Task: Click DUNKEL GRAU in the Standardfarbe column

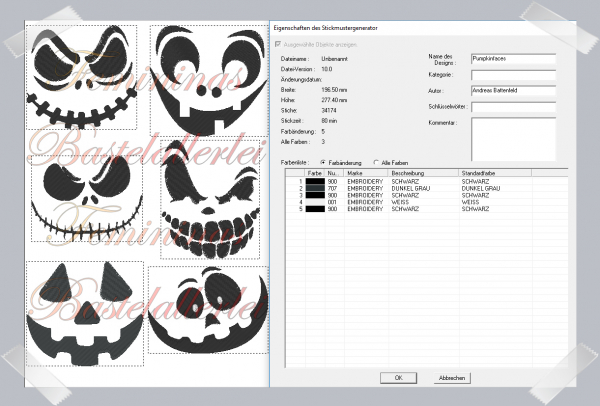Action: point(481,188)
